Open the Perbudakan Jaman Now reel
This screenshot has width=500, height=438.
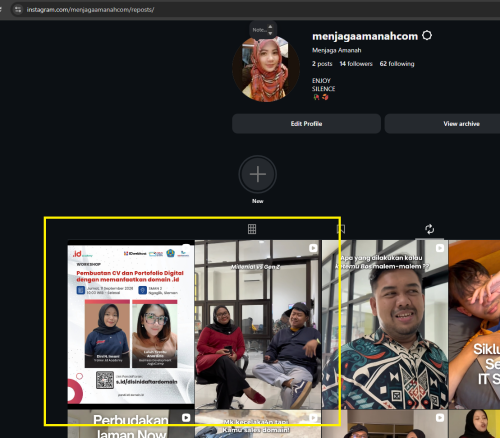coord(131,424)
